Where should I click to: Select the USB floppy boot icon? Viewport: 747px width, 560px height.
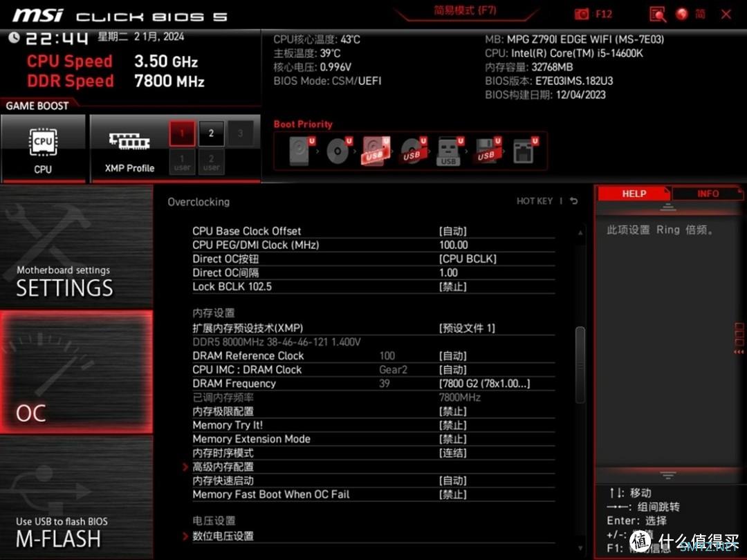[488, 151]
